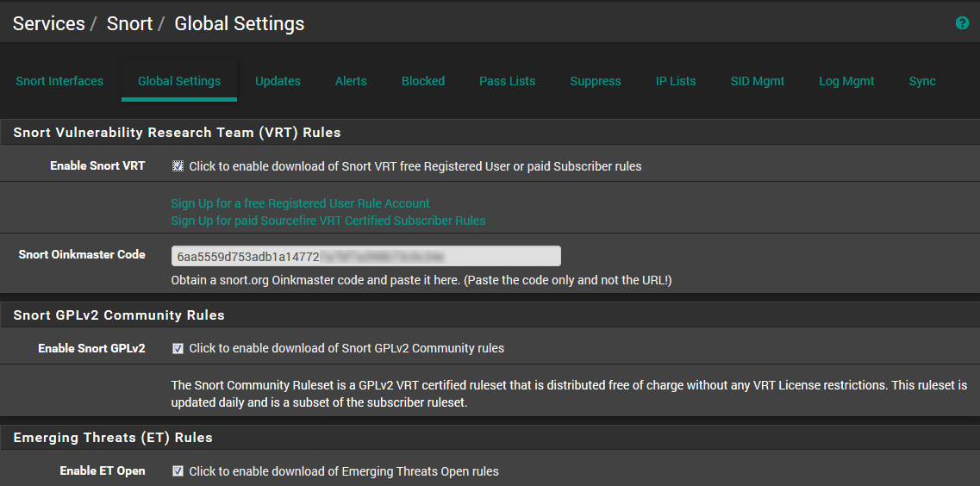Viewport: 980px width, 486px height.
Task: Click Sign Up for paid Sourcefire VRT link
Action: click(x=328, y=221)
